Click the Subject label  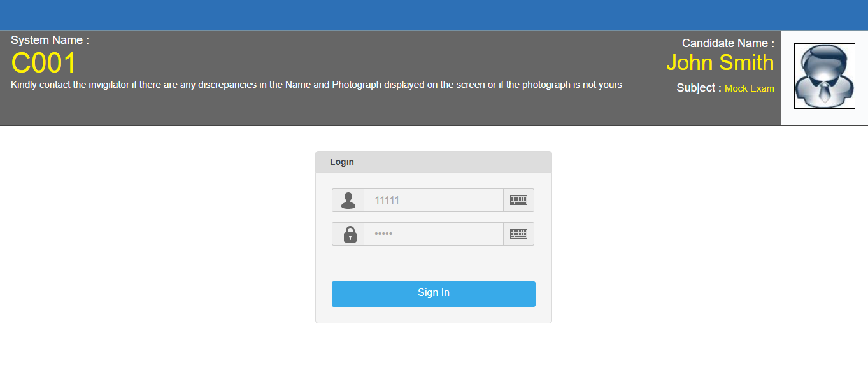coord(699,88)
